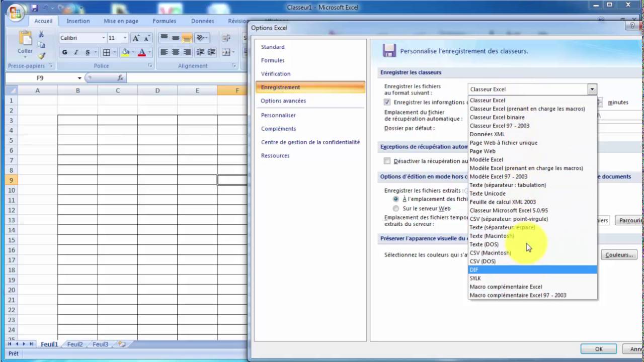Screen dimensions: 644x362
Task: Open the borders dropdown arrow
Action: tap(115, 52)
